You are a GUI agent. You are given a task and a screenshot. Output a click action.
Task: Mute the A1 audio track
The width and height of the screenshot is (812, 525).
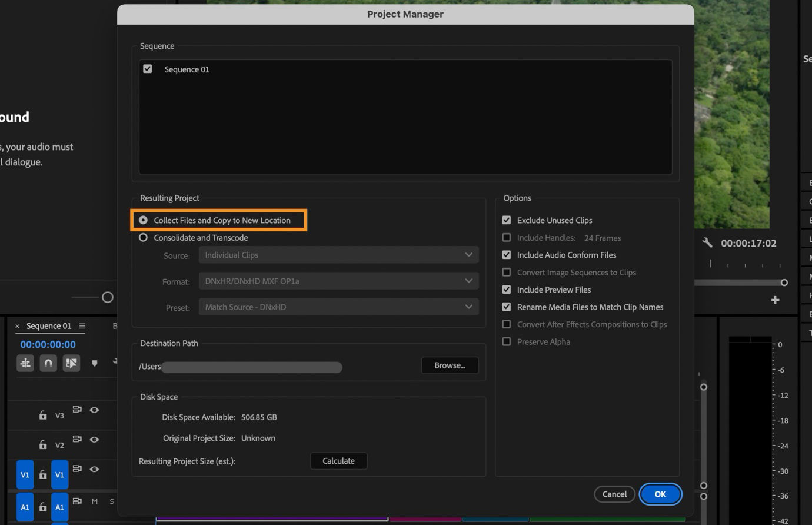click(x=94, y=501)
